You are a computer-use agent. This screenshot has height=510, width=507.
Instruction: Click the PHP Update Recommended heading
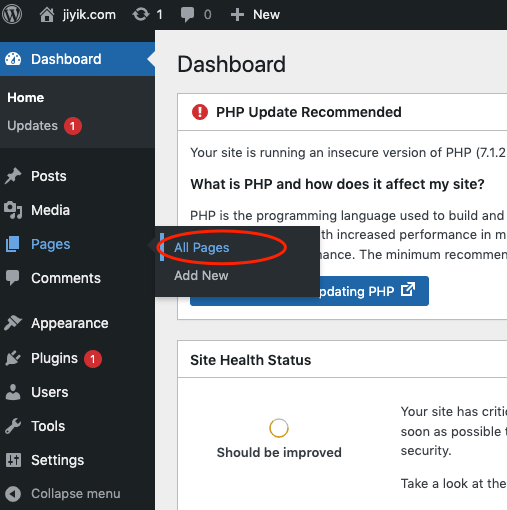click(x=309, y=112)
